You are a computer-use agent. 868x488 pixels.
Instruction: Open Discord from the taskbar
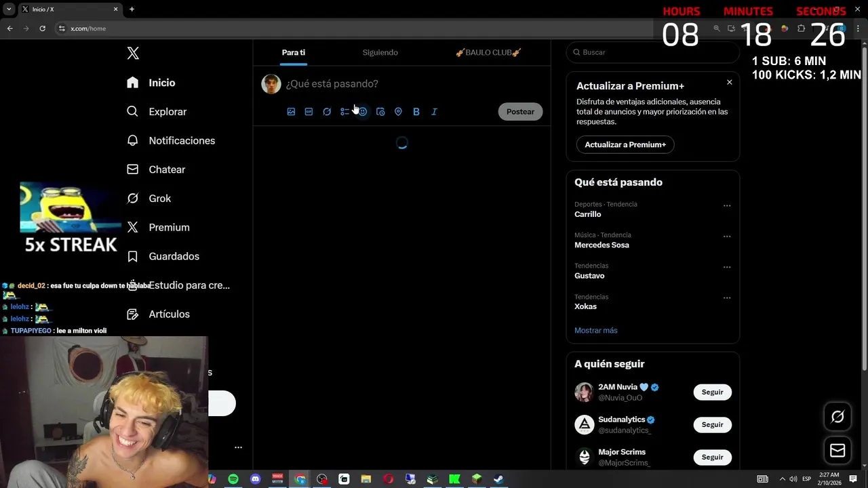click(x=256, y=479)
